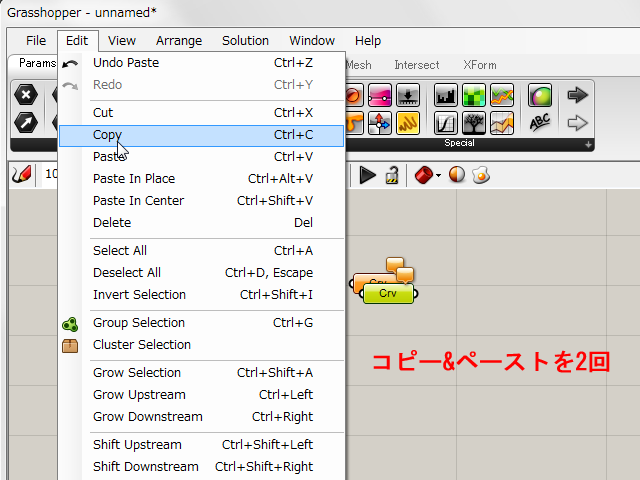
Task: Click the fried egg preview settings icon
Action: pyautogui.click(x=481, y=175)
